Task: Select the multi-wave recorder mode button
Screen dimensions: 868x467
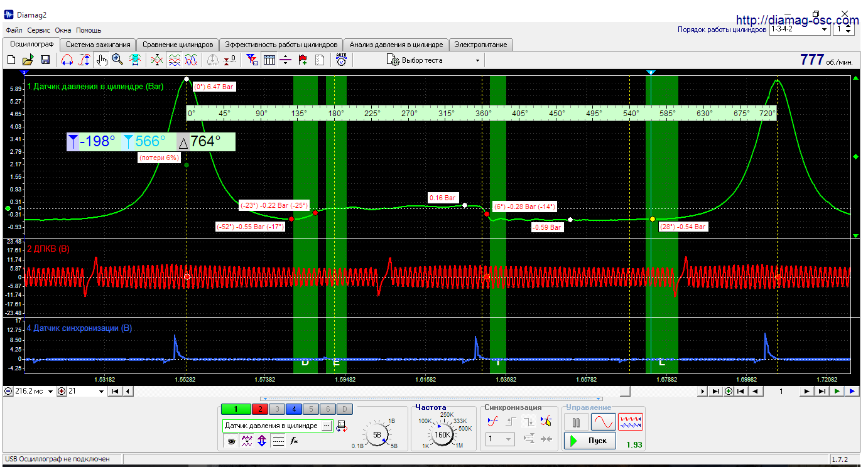Action: pos(631,422)
